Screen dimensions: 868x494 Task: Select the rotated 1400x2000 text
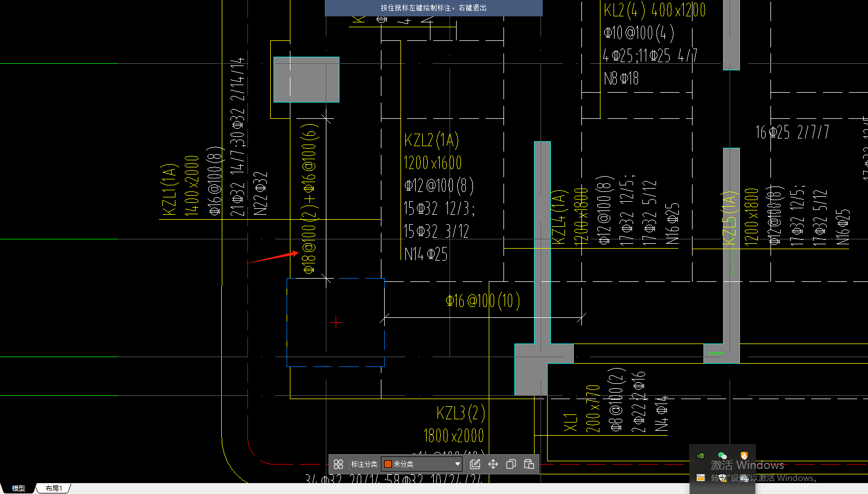coord(192,185)
